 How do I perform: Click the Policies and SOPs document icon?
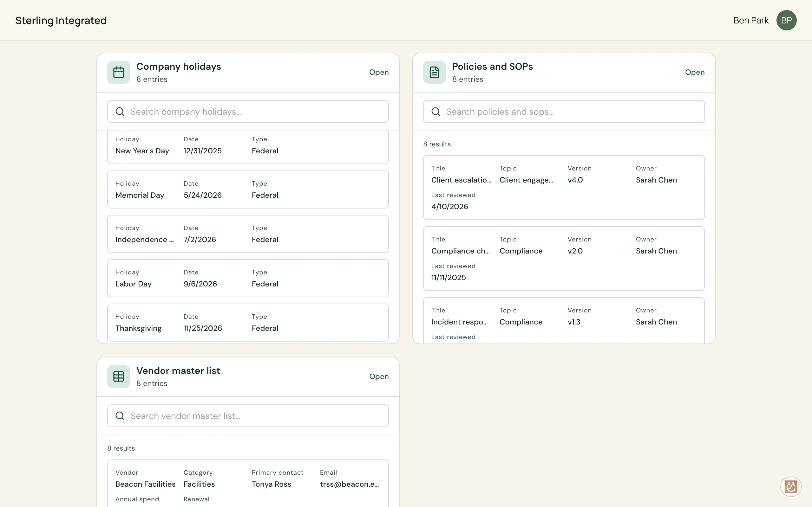point(434,72)
